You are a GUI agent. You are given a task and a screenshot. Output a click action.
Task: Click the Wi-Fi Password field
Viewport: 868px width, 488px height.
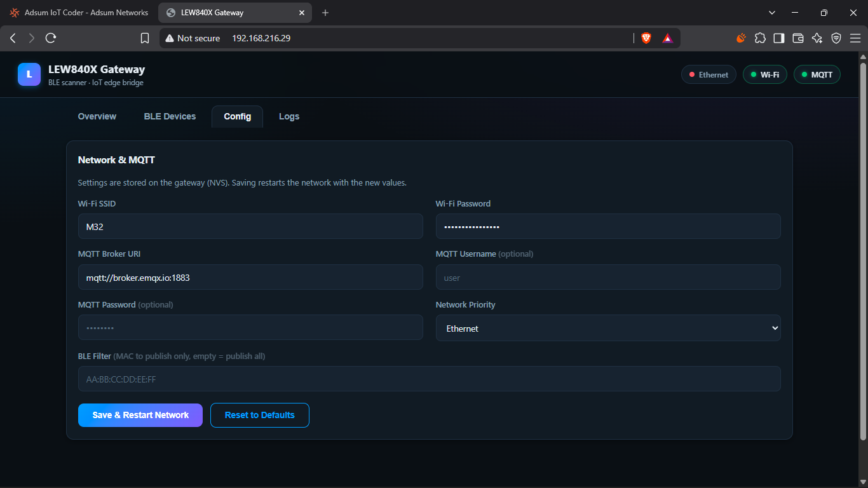(x=608, y=226)
